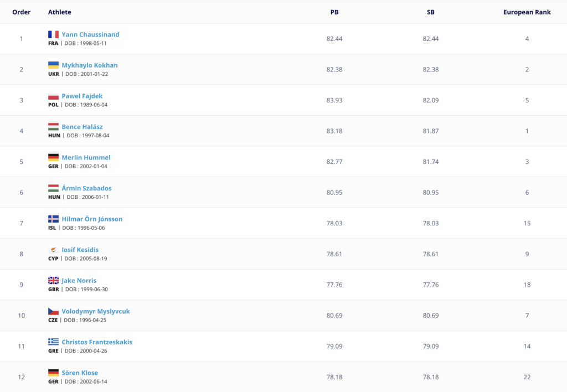The image size is (567, 392).
Task: Click the Icelandic flag beside Hilmar Örn Jónsson
Action: click(53, 219)
